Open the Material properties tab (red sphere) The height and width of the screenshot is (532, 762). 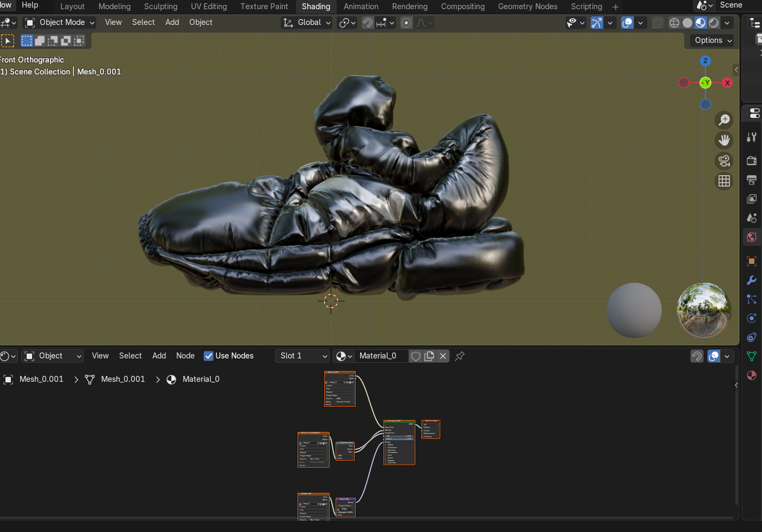752,375
